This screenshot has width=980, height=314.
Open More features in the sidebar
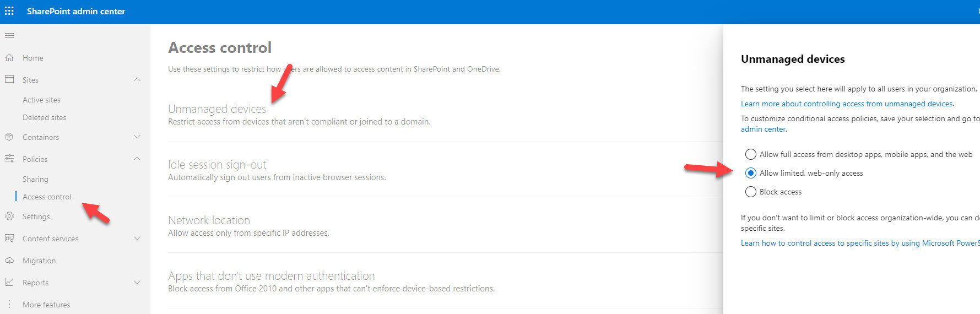(x=46, y=305)
